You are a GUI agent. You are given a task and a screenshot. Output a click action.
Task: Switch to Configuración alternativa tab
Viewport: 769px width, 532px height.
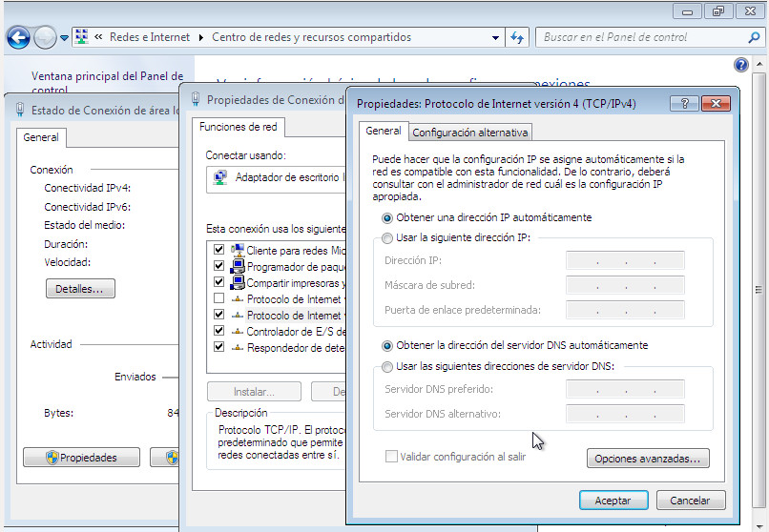coord(469,133)
